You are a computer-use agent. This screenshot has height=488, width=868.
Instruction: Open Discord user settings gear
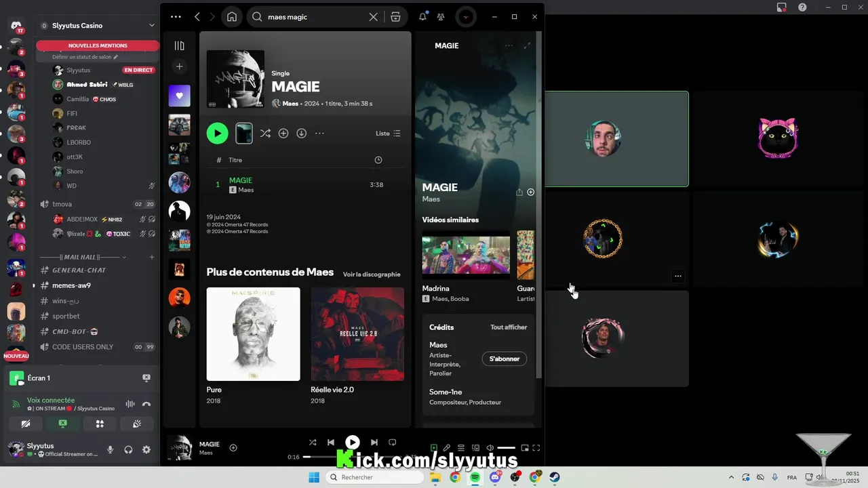[146, 450]
